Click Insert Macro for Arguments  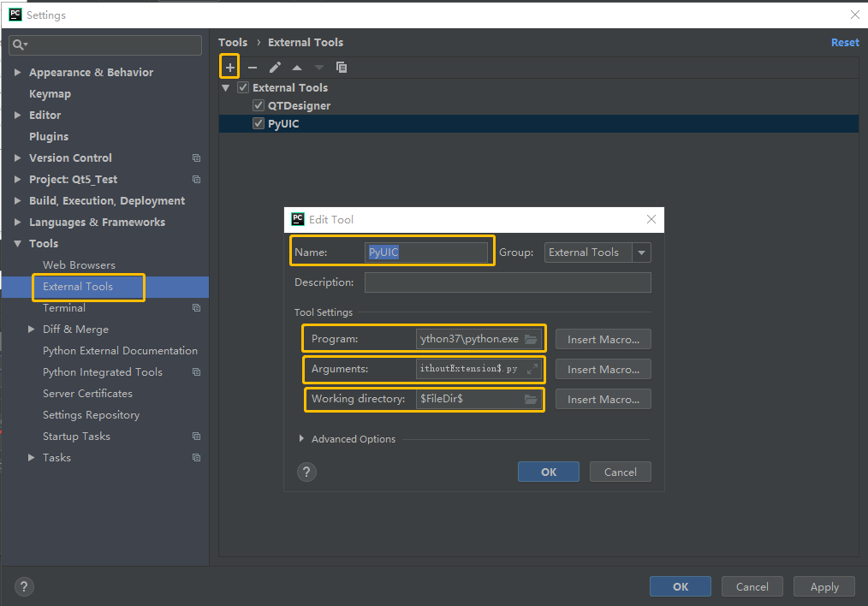603,369
